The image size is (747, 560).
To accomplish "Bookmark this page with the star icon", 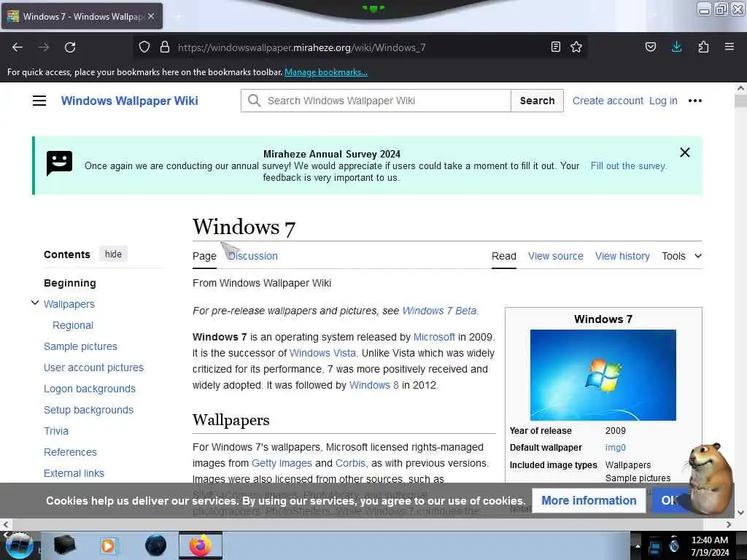I will pyautogui.click(x=576, y=47).
